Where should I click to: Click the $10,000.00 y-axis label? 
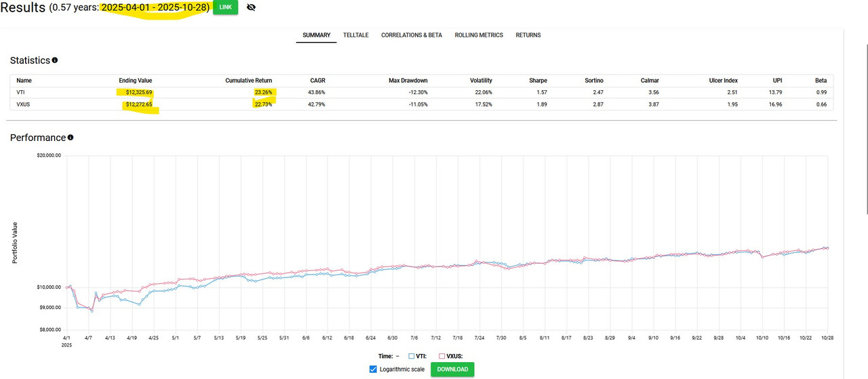coord(47,287)
